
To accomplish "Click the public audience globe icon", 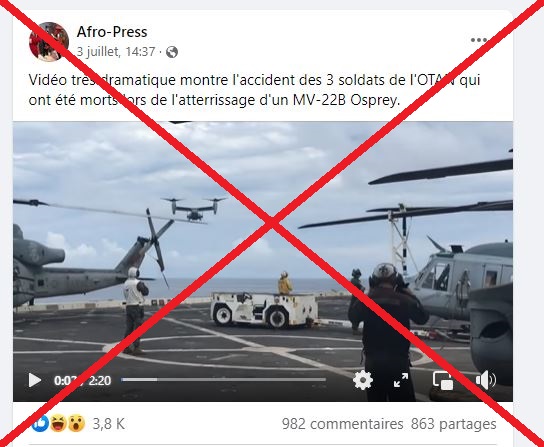I will pos(172,52).
